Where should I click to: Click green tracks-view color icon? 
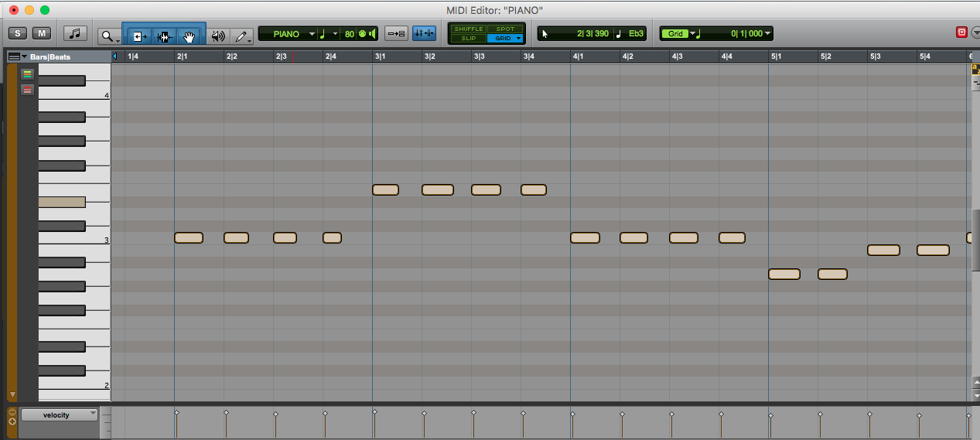tap(27, 74)
